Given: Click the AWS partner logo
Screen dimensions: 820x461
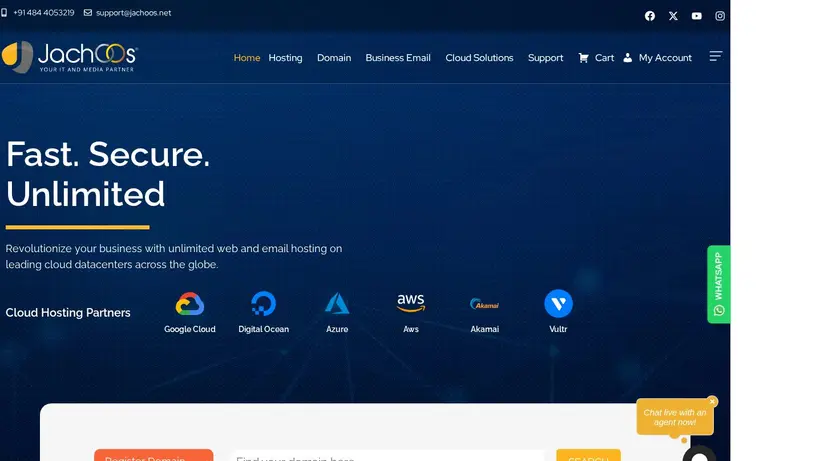Looking at the screenshot, I should click(411, 303).
